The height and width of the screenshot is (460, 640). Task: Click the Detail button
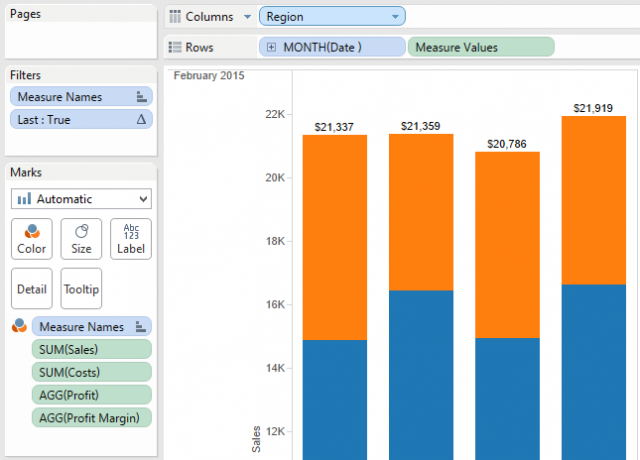click(31, 288)
